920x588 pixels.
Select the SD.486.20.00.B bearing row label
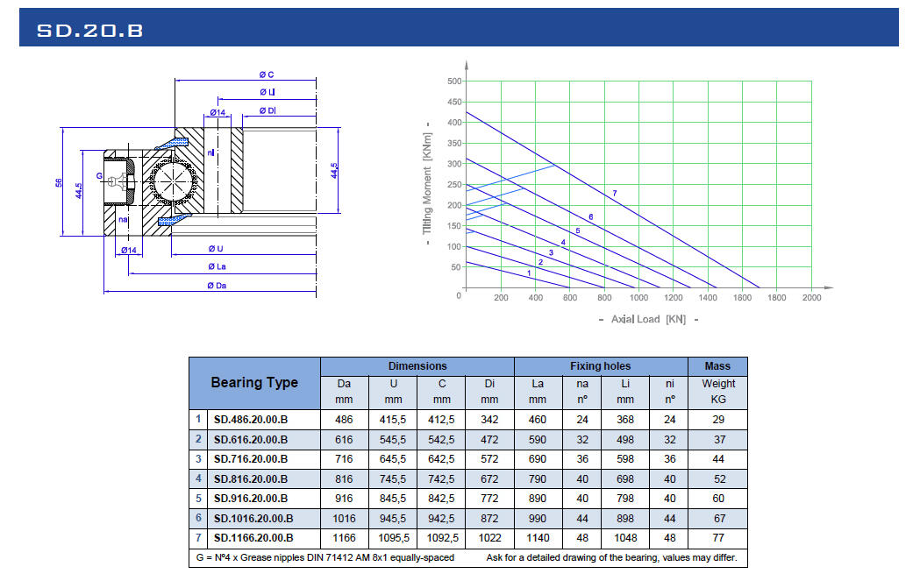click(x=250, y=420)
